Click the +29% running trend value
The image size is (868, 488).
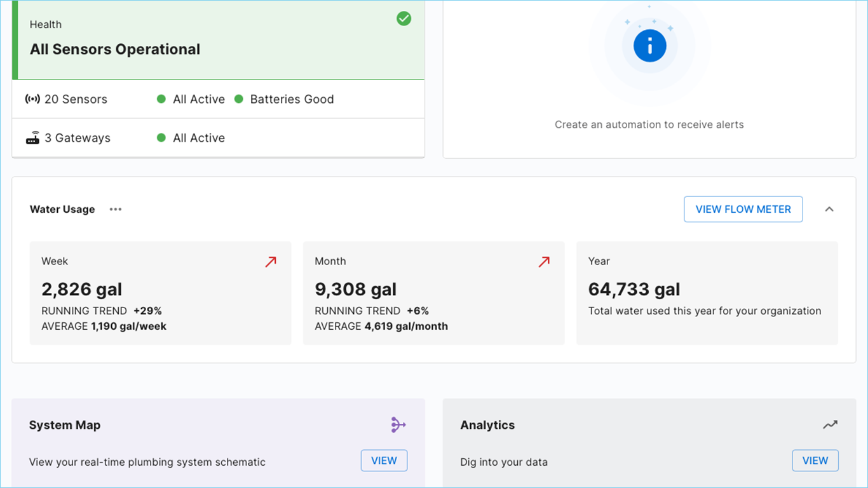(x=148, y=311)
